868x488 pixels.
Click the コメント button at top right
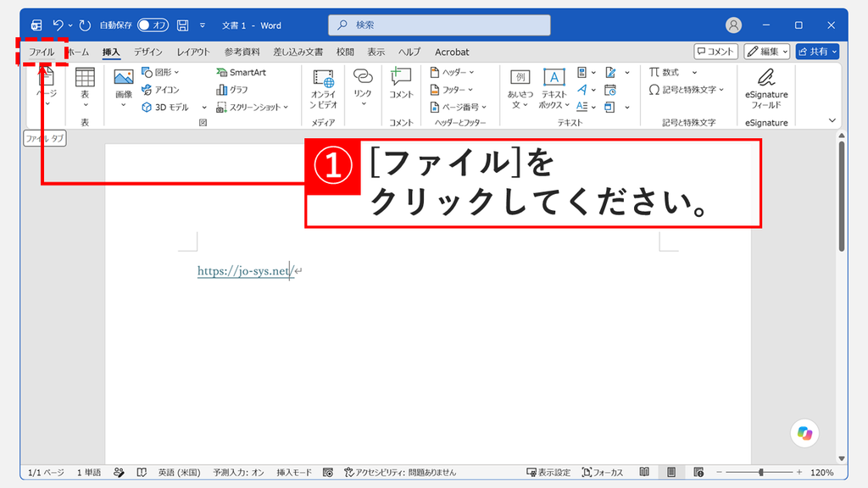(715, 52)
